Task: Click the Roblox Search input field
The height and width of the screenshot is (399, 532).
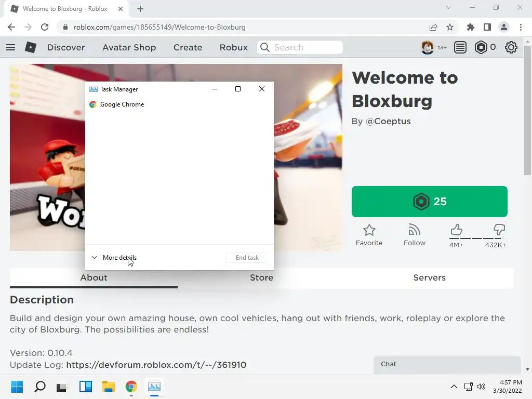Action: [300, 47]
